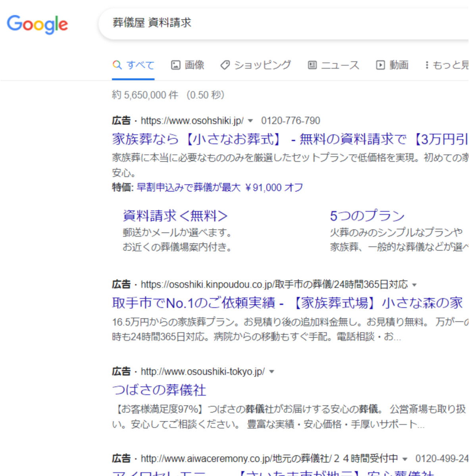Select the すべて tab
The image size is (469, 476).
[x=133, y=65]
